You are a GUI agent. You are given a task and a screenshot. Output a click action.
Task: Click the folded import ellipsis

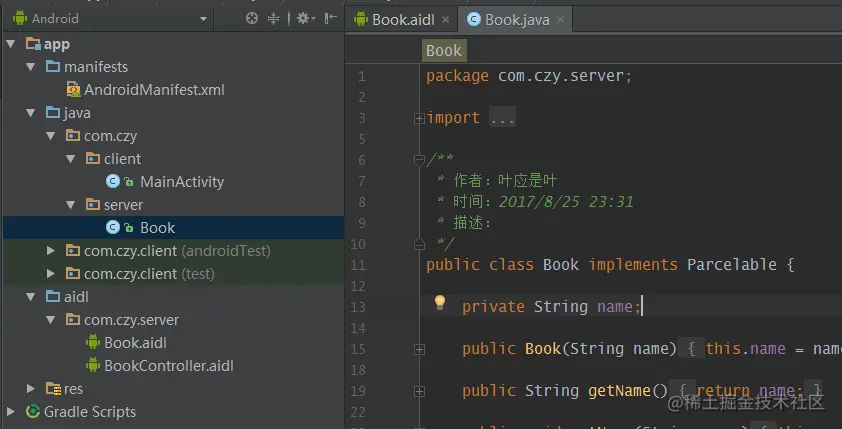(502, 118)
